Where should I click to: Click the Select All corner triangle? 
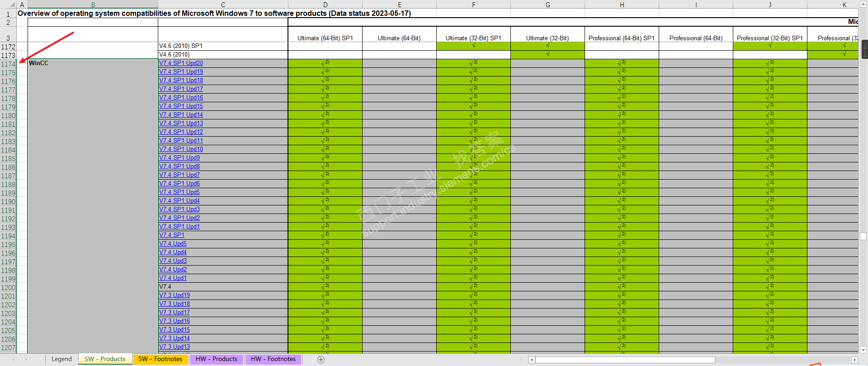coord(13,5)
